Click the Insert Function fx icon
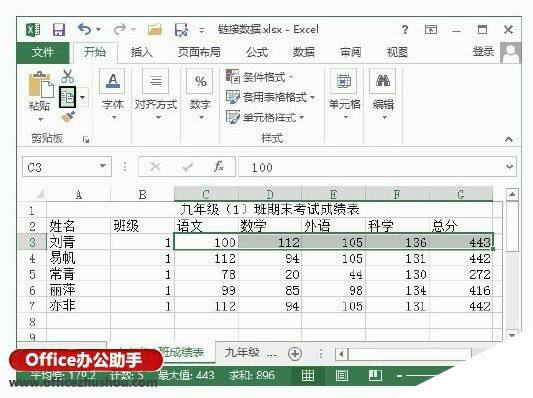This screenshot has width=533, height=398. [218, 167]
